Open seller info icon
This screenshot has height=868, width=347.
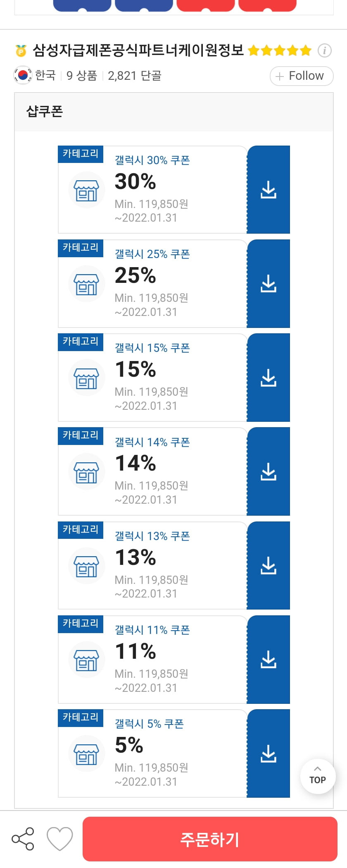(325, 50)
